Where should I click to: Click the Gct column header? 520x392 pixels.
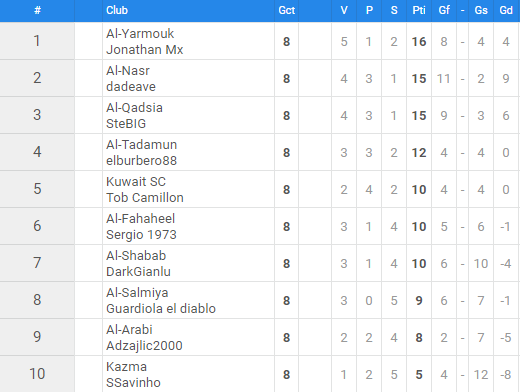287,10
